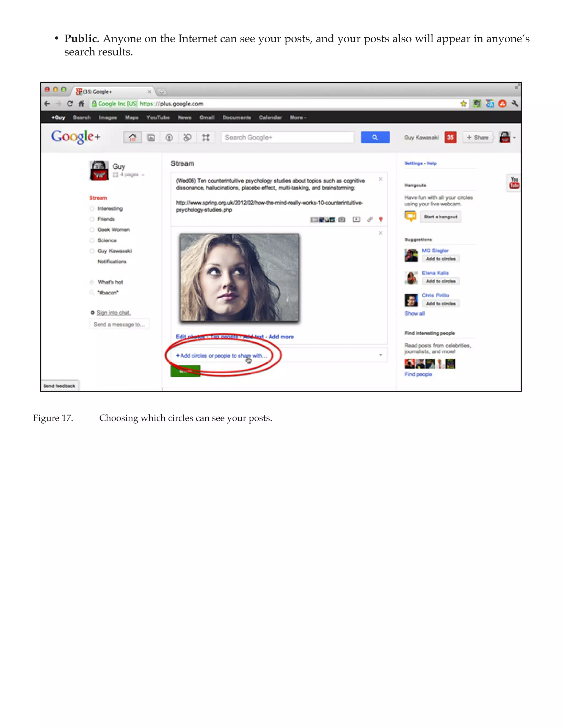563x728 pixels.
Task: Click the blue search magnifier button
Action: pyautogui.click(x=375, y=137)
